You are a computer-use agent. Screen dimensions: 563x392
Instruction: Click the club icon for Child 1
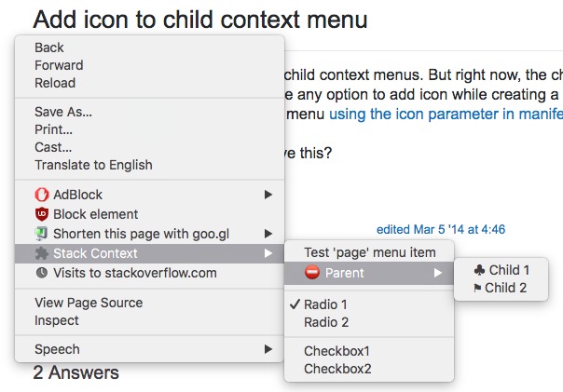click(x=479, y=270)
